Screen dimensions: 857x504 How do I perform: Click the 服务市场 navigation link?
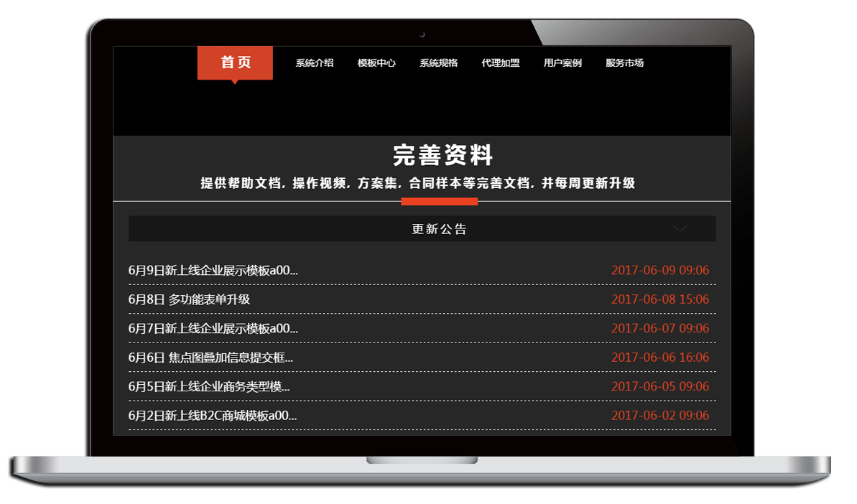(624, 63)
